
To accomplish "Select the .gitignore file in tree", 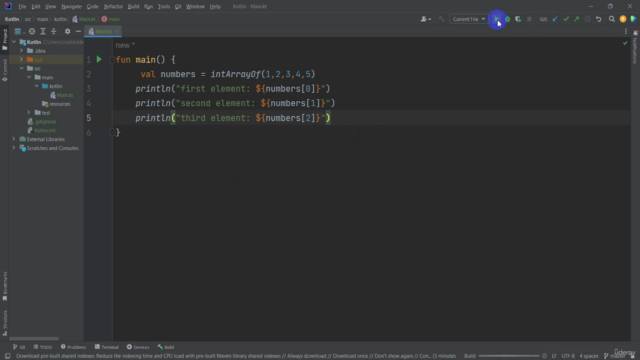I will click(x=42, y=122).
